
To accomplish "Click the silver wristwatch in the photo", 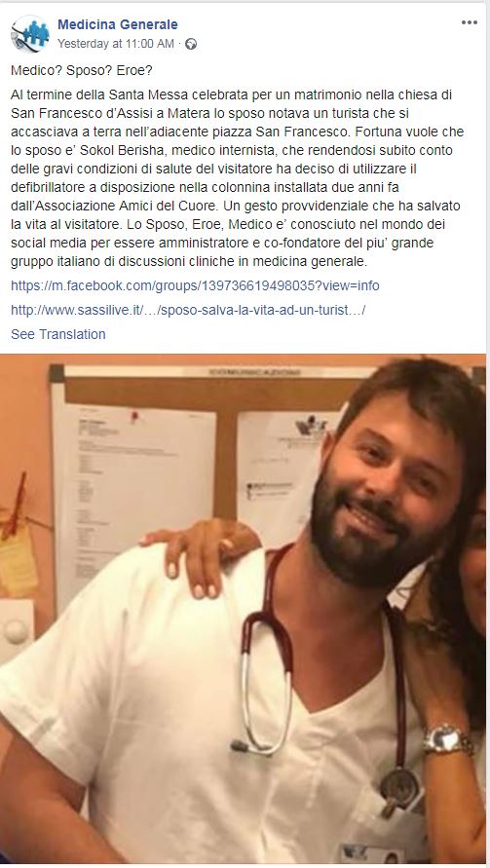I will click(x=448, y=740).
